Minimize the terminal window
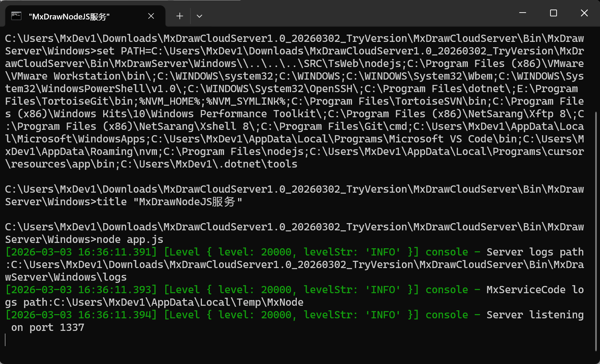The width and height of the screenshot is (600, 364). pos(523,13)
